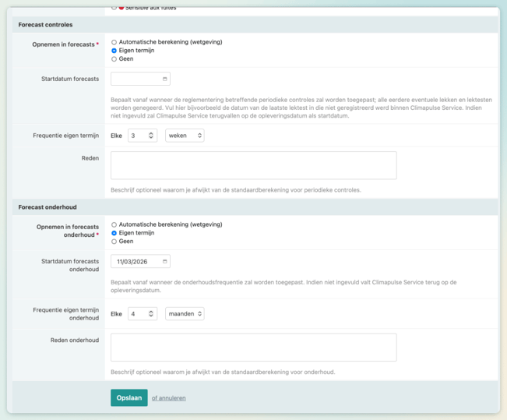Click stepper on frequency value 3
Viewport: 507px width, 420px height.
pos(151,136)
